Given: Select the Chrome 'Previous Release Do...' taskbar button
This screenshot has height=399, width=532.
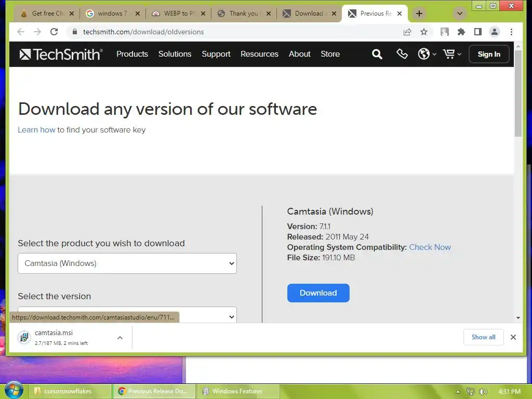Looking at the screenshot, I should pyautogui.click(x=154, y=391).
